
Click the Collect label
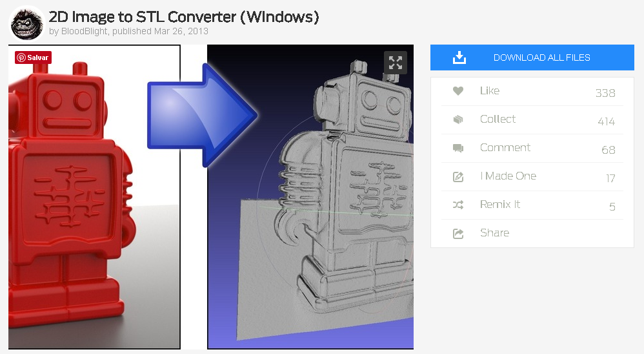(x=498, y=120)
